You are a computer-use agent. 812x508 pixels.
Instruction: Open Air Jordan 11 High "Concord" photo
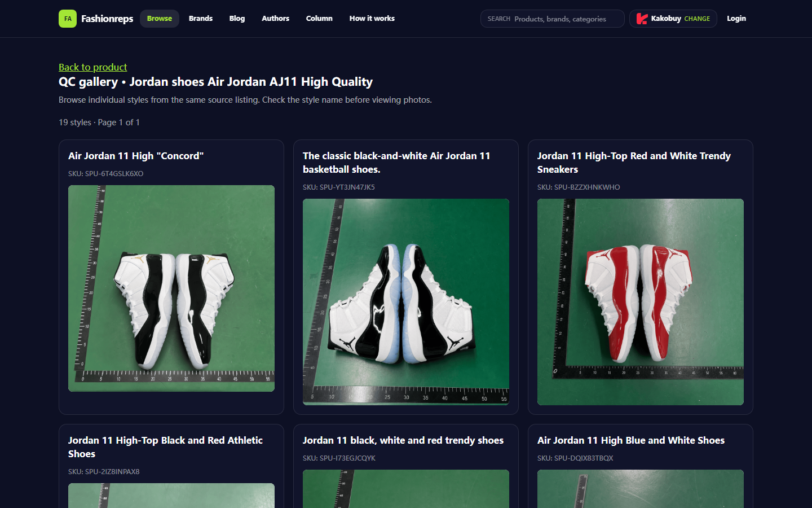coord(171,288)
